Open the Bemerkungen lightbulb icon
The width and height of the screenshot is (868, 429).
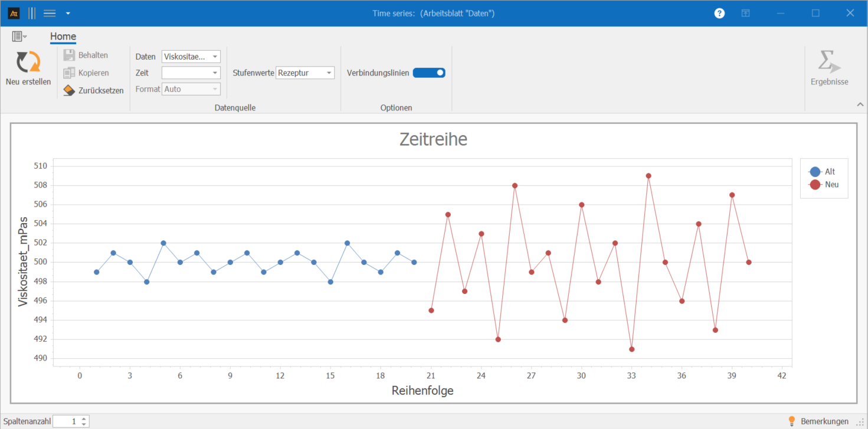tap(792, 421)
